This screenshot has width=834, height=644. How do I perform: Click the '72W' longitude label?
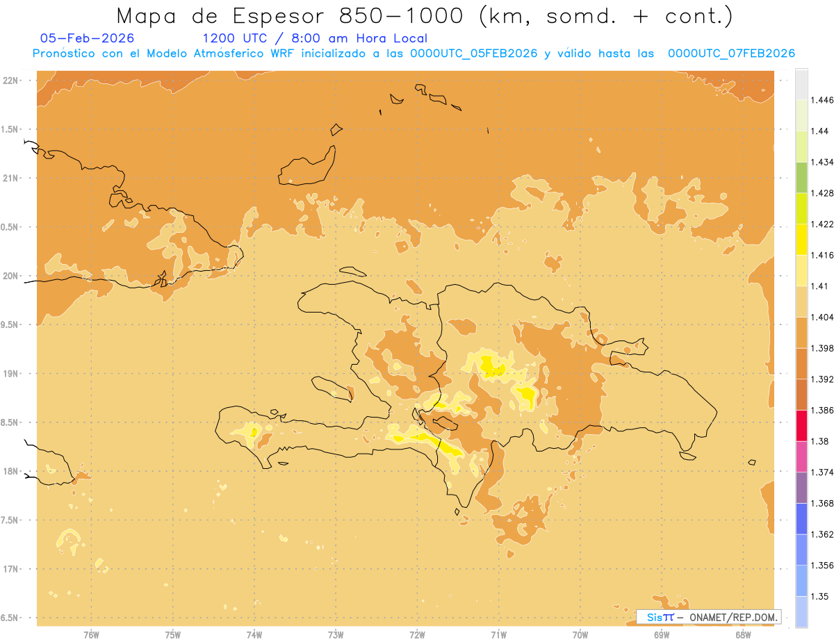click(x=417, y=635)
